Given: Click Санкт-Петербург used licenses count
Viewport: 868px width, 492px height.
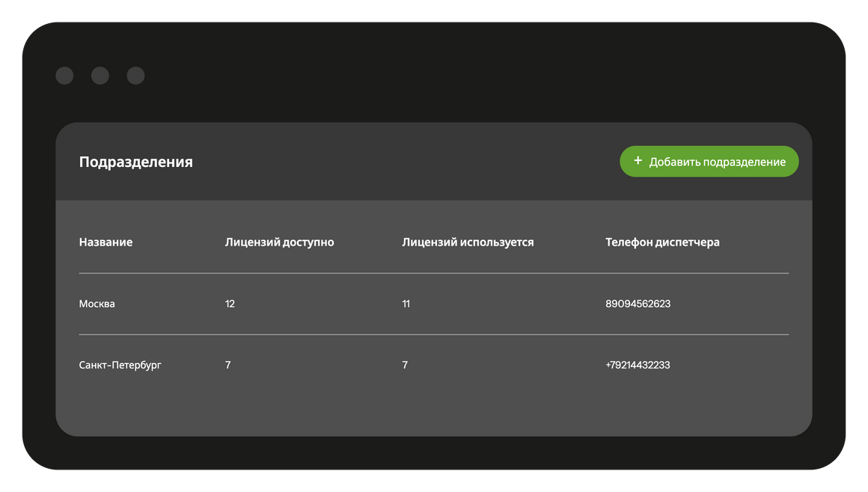Looking at the screenshot, I should pyautogui.click(x=405, y=365).
